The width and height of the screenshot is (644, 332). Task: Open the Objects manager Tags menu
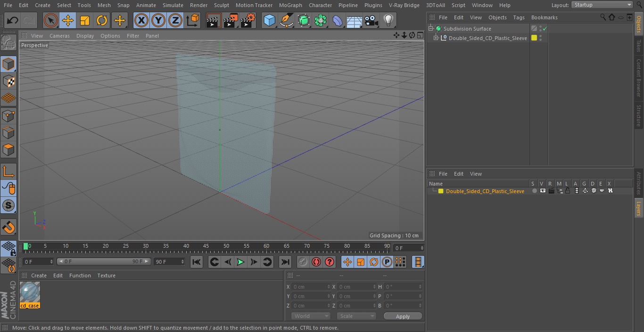(519, 17)
